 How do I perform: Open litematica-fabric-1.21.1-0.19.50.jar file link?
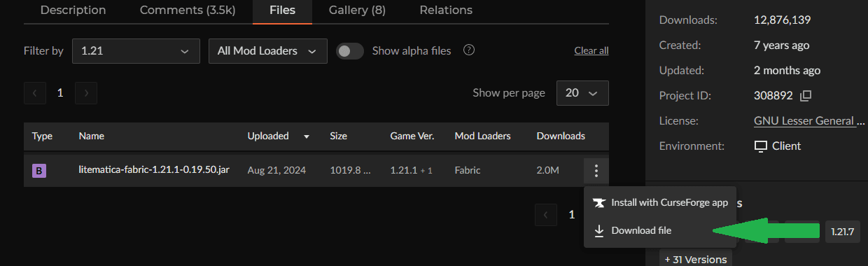pyautogui.click(x=154, y=170)
